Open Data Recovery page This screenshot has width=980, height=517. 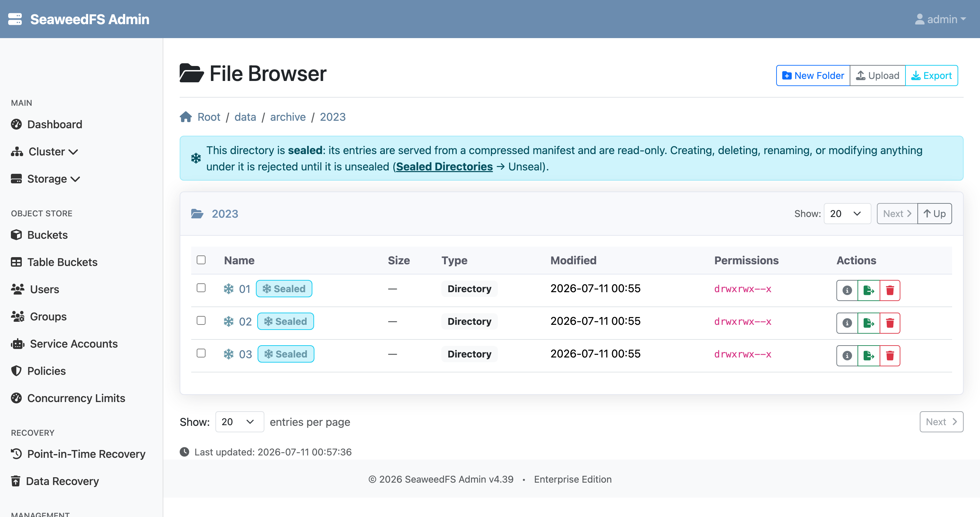tap(55, 481)
